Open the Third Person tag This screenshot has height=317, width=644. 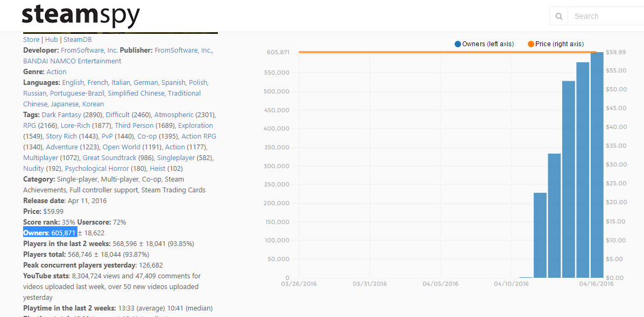[135, 125]
